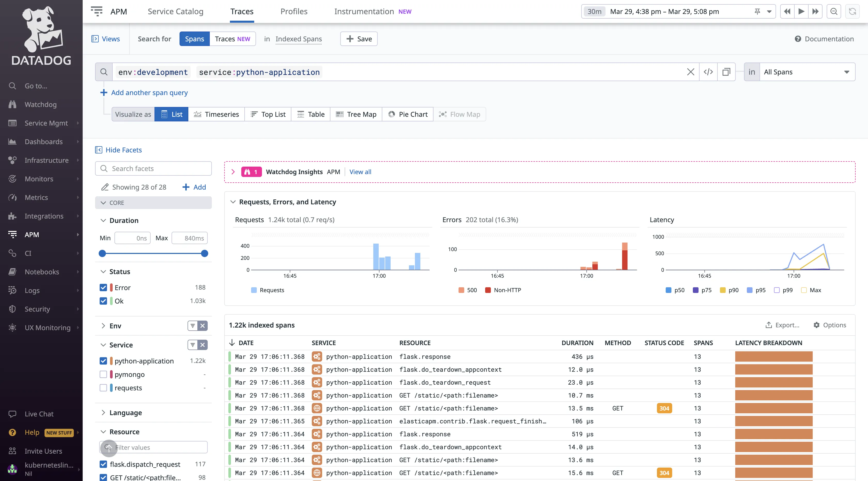The height and width of the screenshot is (481, 868).
Task: Click View all Watchdog insights
Action: 360,172
